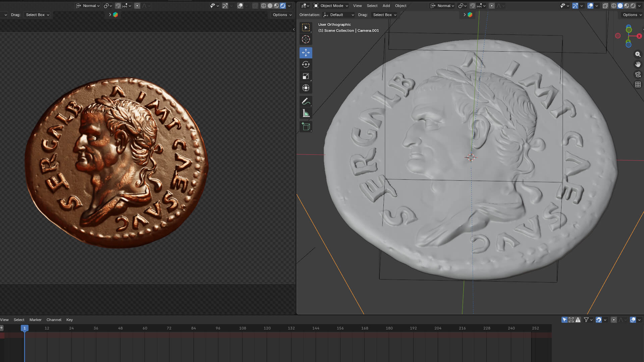Viewport: 644px width, 362px height.
Task: Activate the 3D Cursor tool
Action: click(306, 39)
